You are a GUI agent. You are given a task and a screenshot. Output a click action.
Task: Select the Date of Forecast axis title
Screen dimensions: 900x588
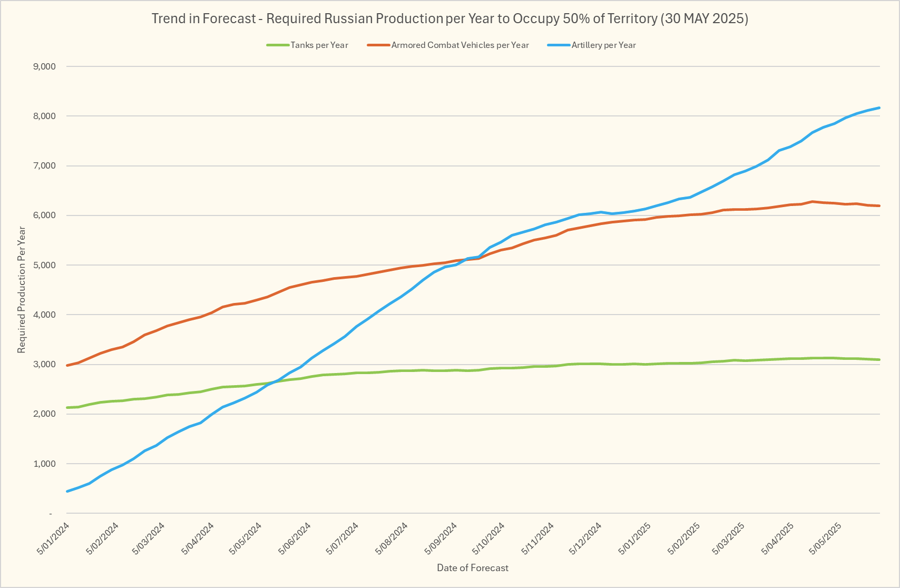(473, 568)
